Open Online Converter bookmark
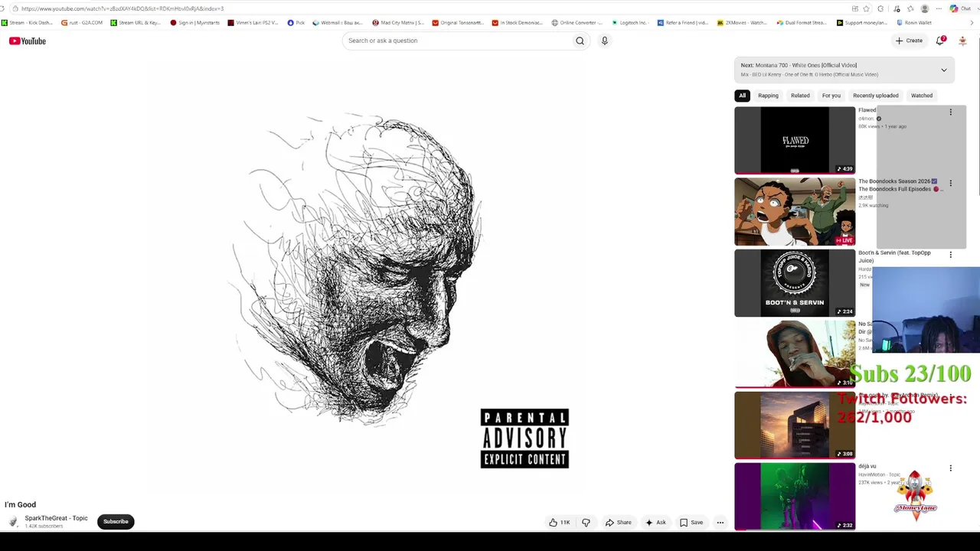Screen dimensions: 980x551 (577, 23)
